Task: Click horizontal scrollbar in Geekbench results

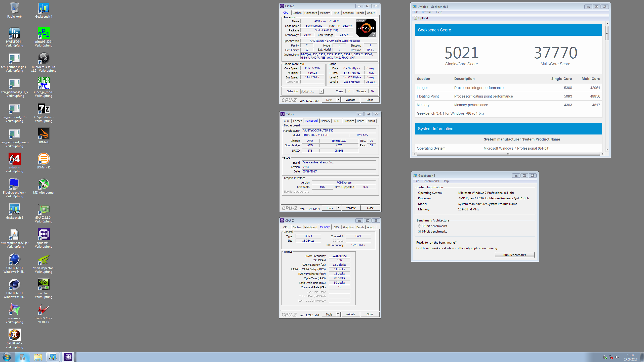Action: pyautogui.click(x=508, y=154)
